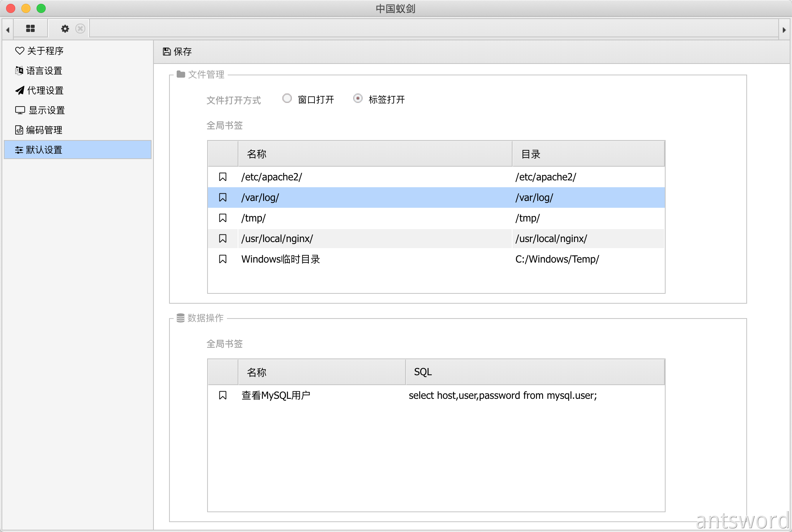
Task: Open 关于程序 in the sidebar
Action: pos(45,51)
